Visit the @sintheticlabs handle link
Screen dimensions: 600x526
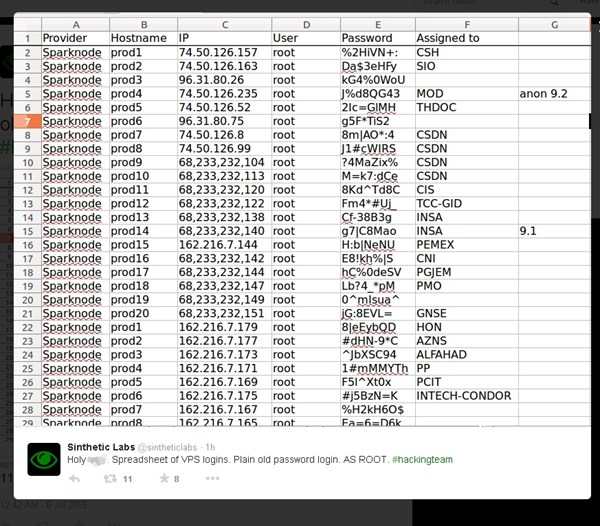pos(167,447)
